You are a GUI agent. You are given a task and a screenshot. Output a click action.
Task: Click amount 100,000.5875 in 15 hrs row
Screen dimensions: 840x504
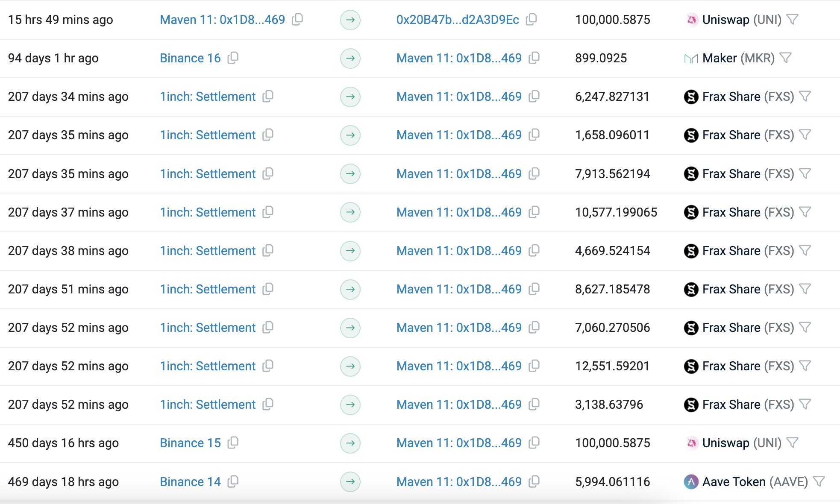(x=613, y=20)
